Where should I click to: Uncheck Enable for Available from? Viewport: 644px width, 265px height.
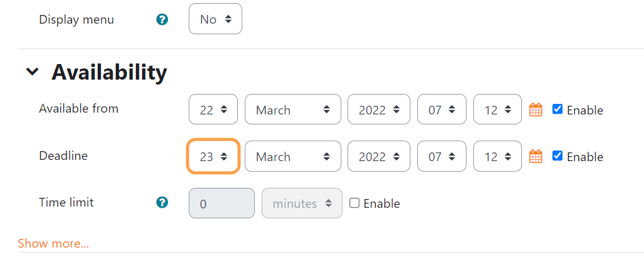pos(557,109)
